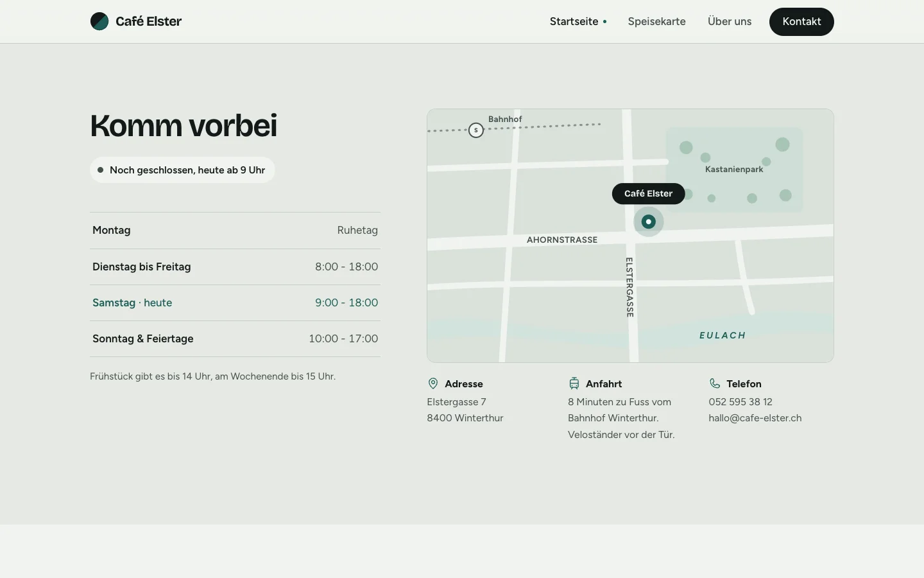Select the 9:00 - 18:00 hours

pos(346,302)
